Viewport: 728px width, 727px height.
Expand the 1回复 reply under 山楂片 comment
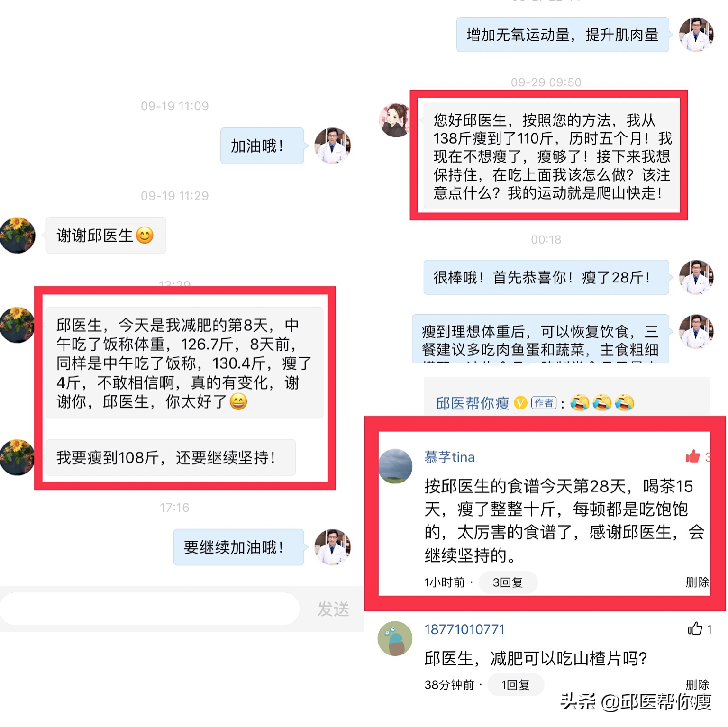tap(515, 684)
